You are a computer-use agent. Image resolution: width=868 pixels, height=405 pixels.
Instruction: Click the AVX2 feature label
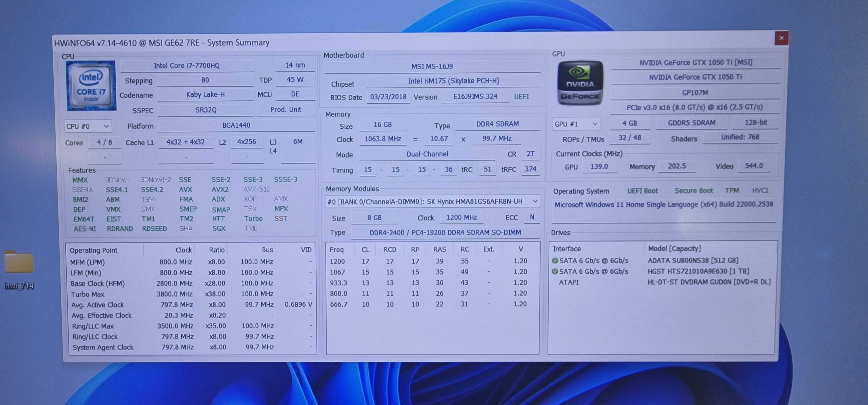pyautogui.click(x=220, y=189)
